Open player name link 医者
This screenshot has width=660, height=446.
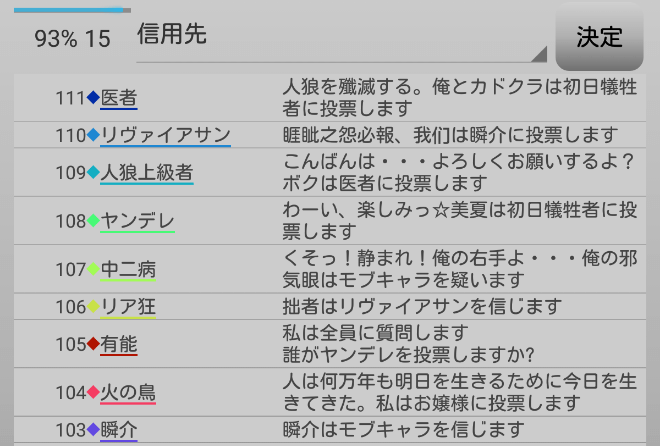tap(119, 98)
